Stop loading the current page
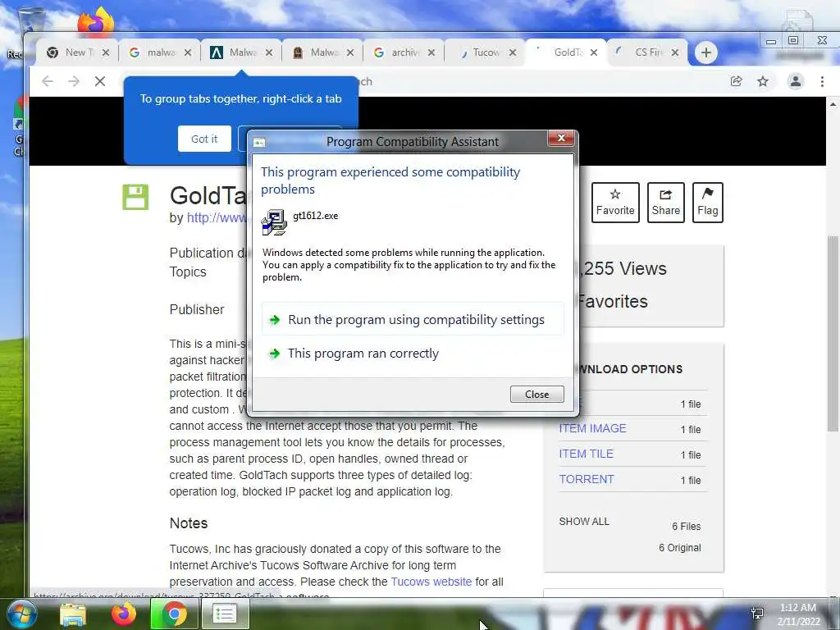 tap(99, 81)
